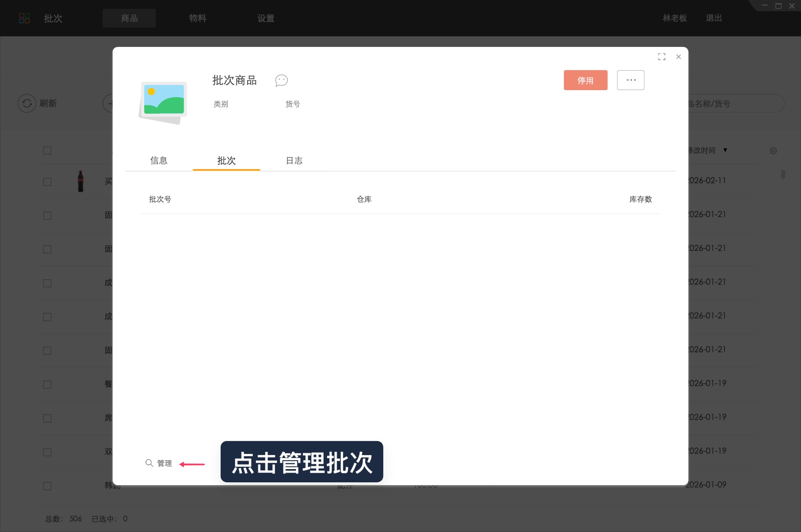Switch to the 日志 tab
Viewport: 801px width, 532px height.
[294, 161]
